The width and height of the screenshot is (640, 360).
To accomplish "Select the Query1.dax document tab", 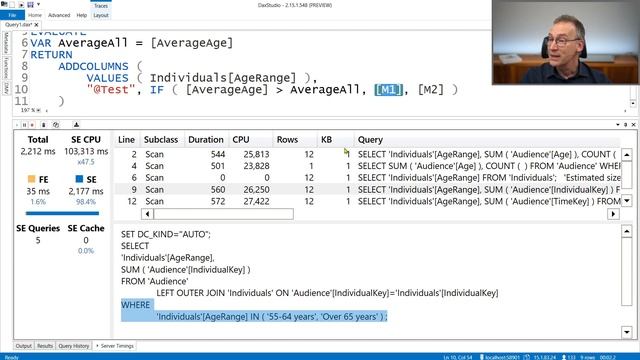I will click(x=18, y=24).
